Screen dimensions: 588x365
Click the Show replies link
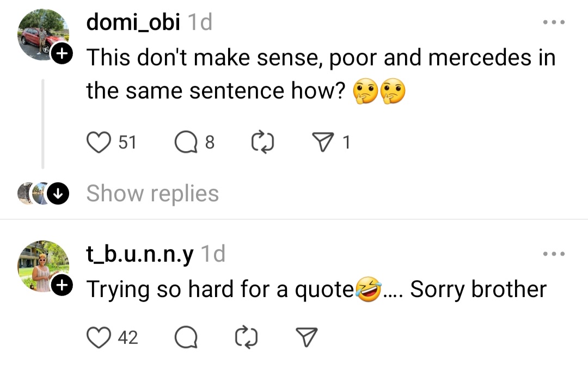tap(152, 194)
